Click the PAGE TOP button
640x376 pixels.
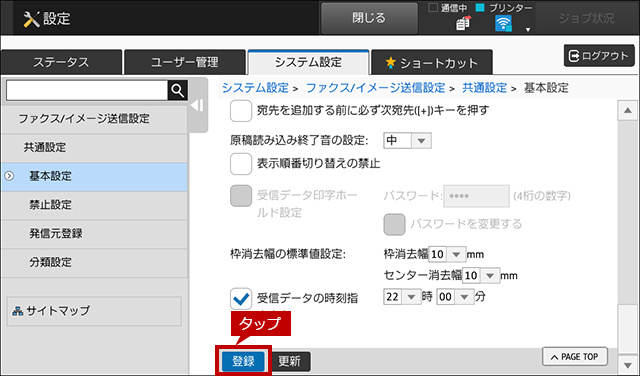tap(575, 357)
